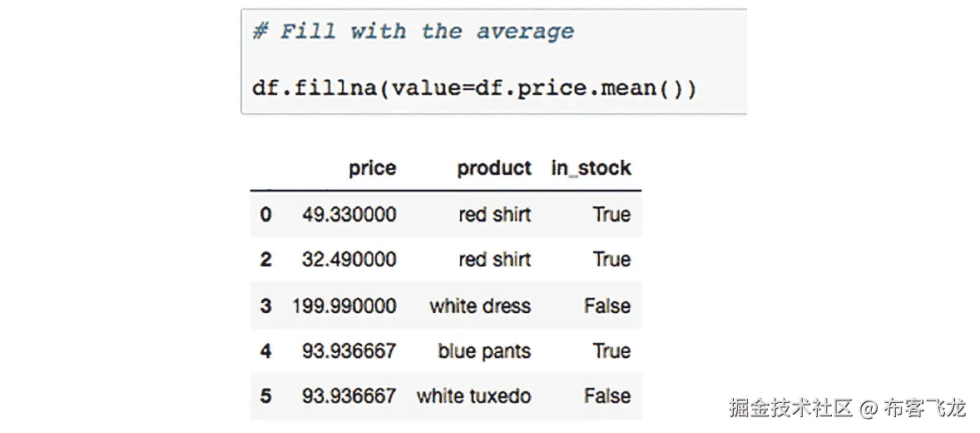
Task: Click the product column header
Action: [494, 168]
